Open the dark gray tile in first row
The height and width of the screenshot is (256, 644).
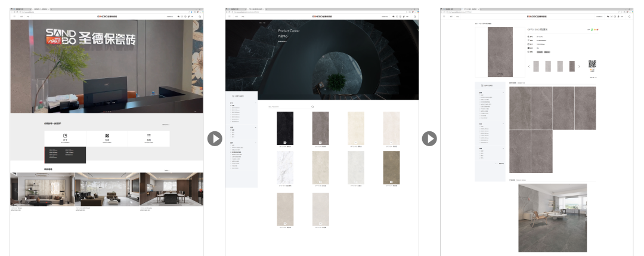(x=320, y=128)
